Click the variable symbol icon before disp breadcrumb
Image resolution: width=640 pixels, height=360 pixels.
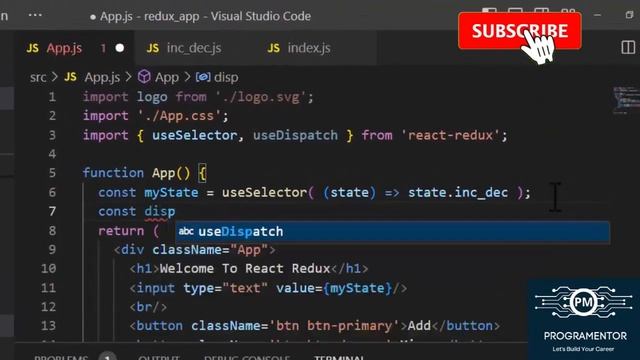click(203, 77)
